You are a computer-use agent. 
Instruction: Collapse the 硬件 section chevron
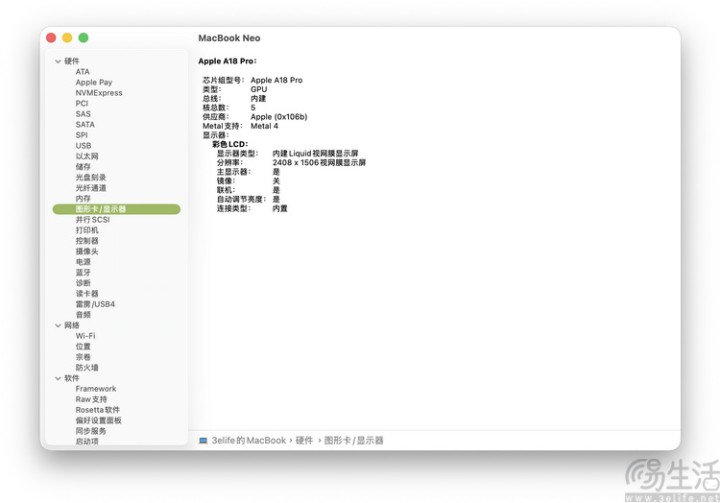[x=58, y=61]
